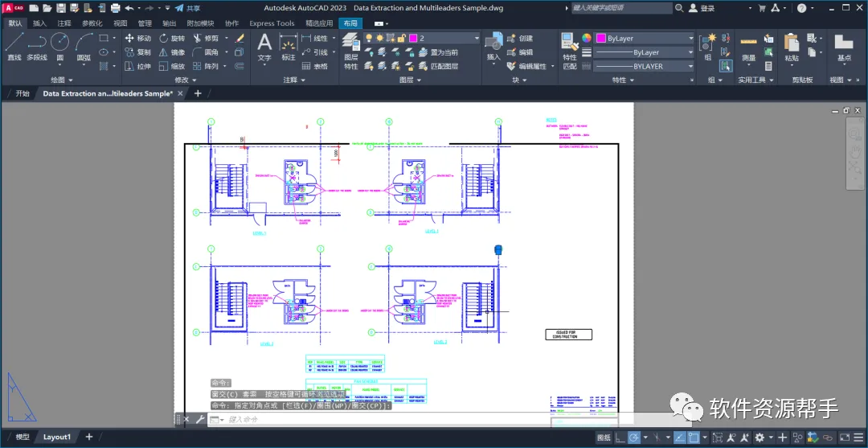Click the 插入 (Insert block) icon

pos(493,47)
